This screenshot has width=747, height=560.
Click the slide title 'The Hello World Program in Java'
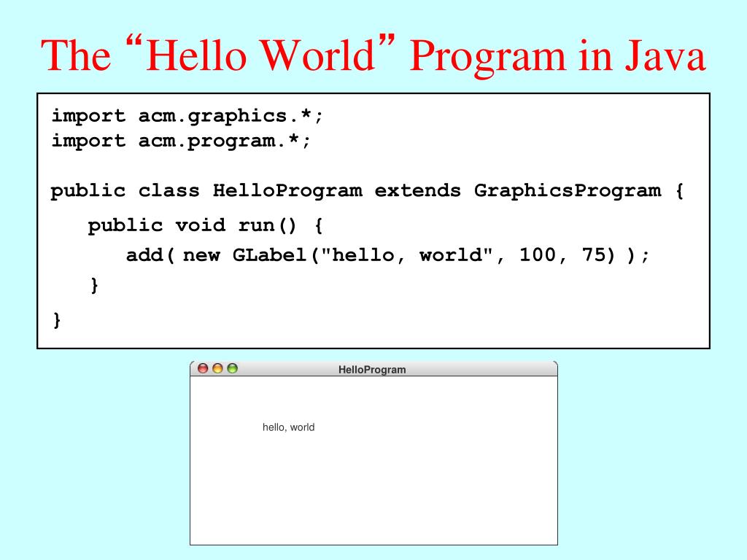tap(373, 55)
